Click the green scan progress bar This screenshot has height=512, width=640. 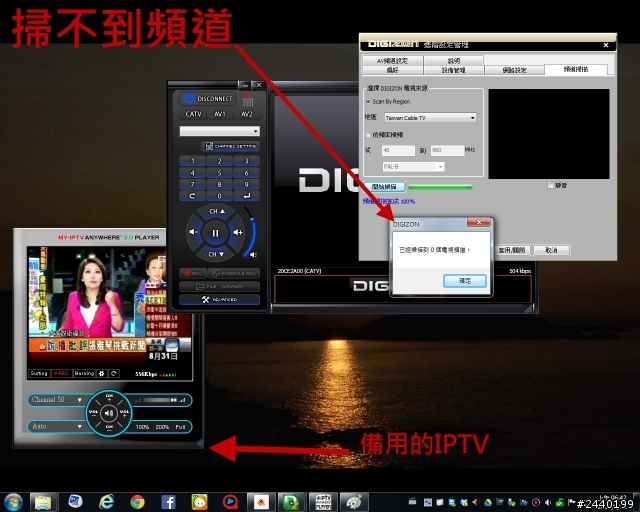click(x=440, y=187)
